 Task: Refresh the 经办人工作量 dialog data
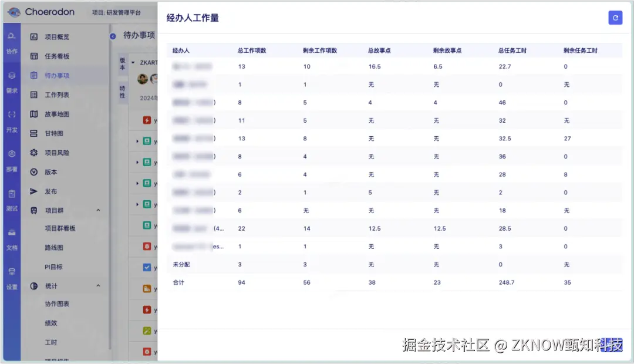615,18
